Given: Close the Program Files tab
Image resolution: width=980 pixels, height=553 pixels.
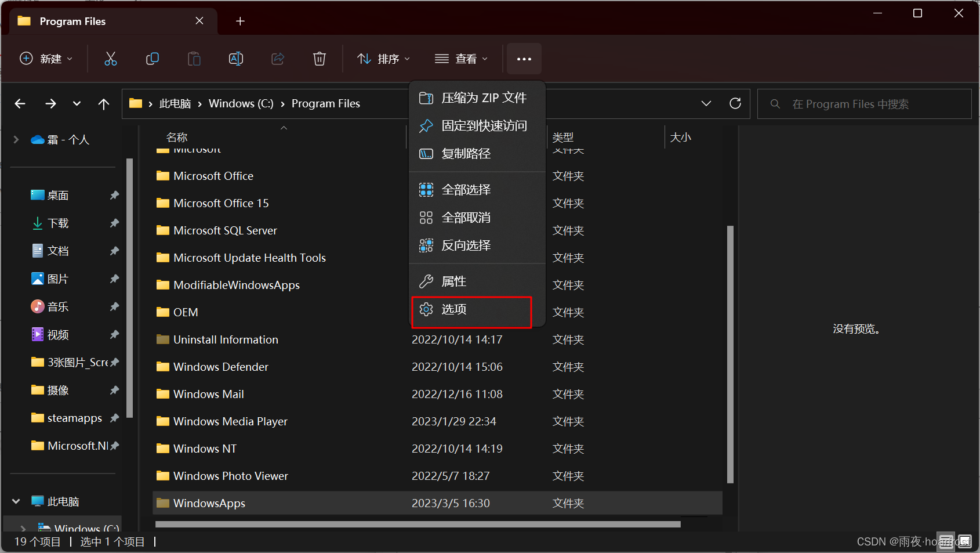Looking at the screenshot, I should pyautogui.click(x=199, y=21).
